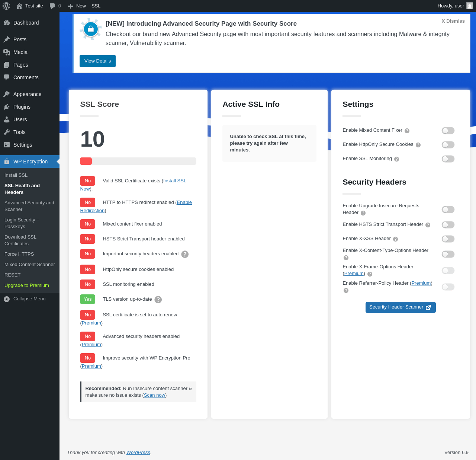Click the Appearance paintbrush icon

click(x=7, y=94)
